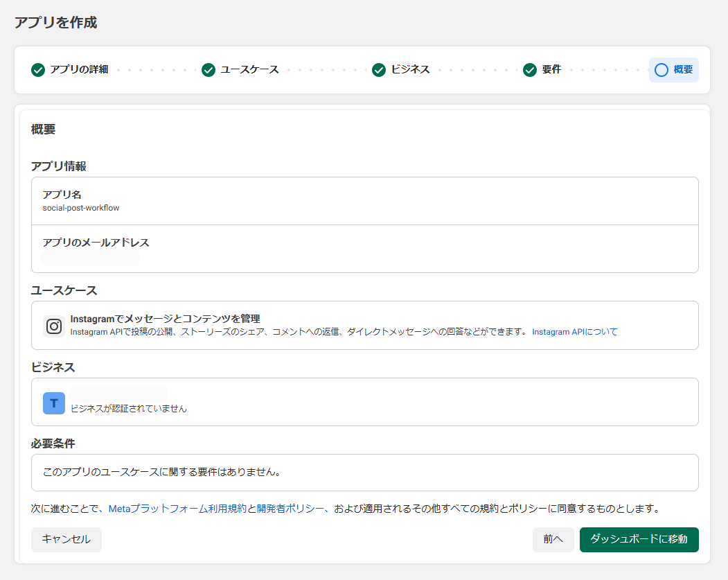
Task: Click the ダッシュボードに移動 button
Action: pos(639,539)
